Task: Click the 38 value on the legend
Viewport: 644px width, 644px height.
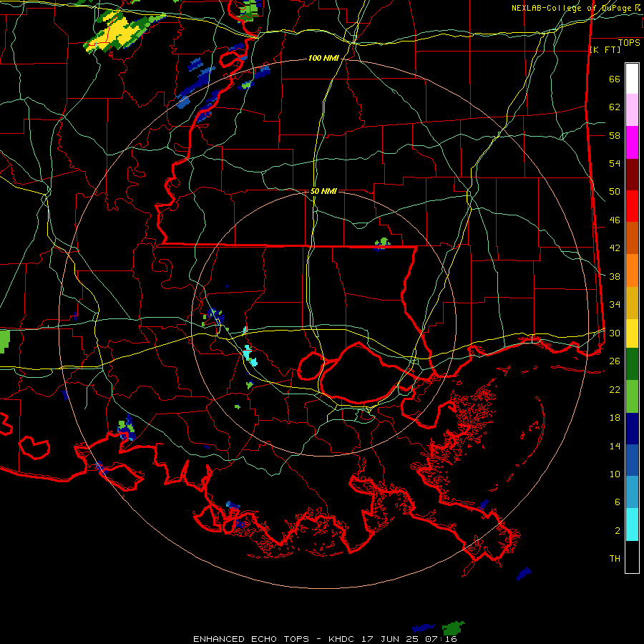Action: pyautogui.click(x=615, y=276)
